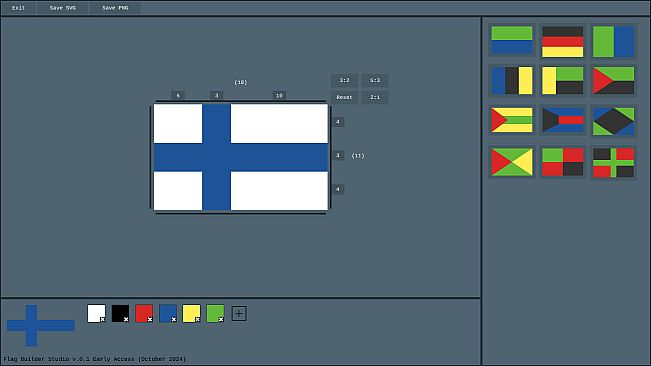Choose the quartered green-red-black template
The width and height of the screenshot is (651, 366).
click(563, 162)
